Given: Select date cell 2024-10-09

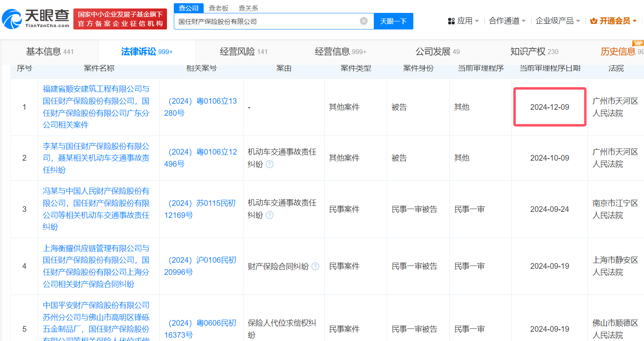Looking at the screenshot, I should click(550, 158).
